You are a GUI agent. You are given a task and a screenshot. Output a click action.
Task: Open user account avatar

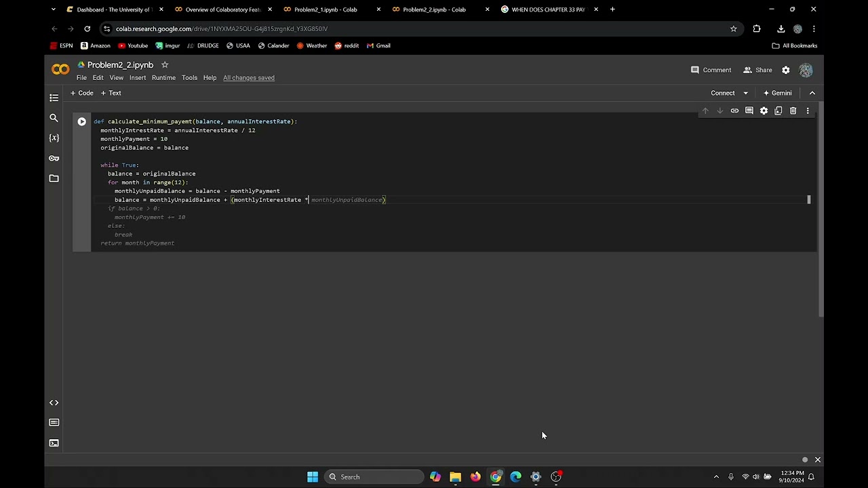click(x=806, y=70)
